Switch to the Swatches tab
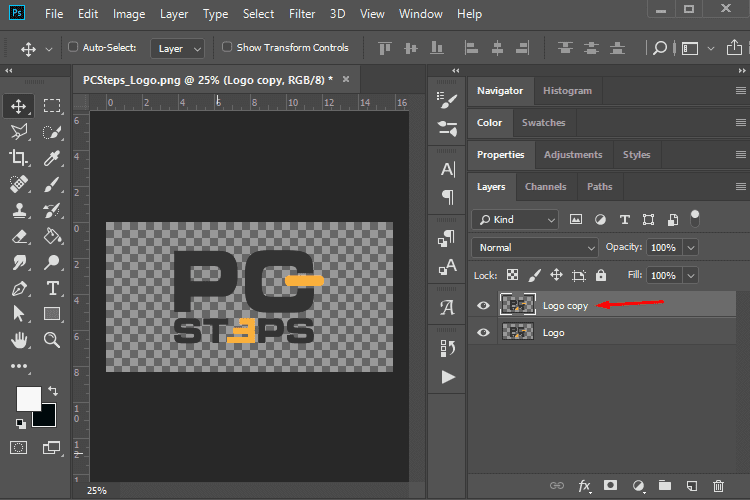The image size is (750, 500). click(x=543, y=122)
